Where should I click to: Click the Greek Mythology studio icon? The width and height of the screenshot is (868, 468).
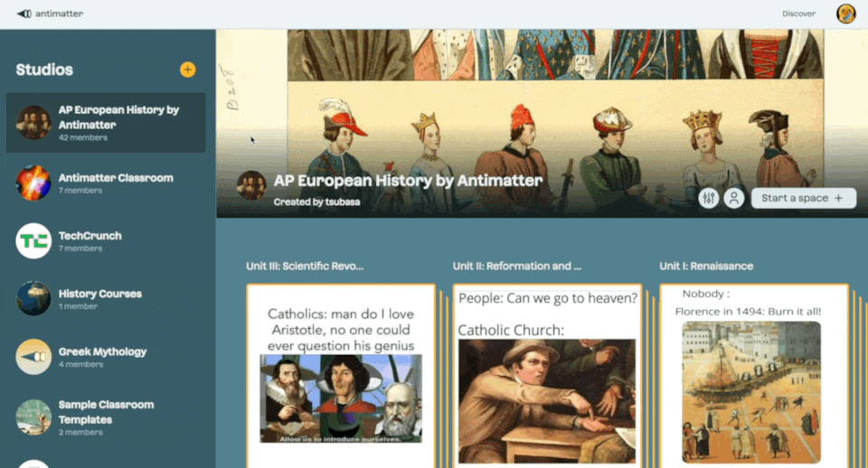coord(33,357)
